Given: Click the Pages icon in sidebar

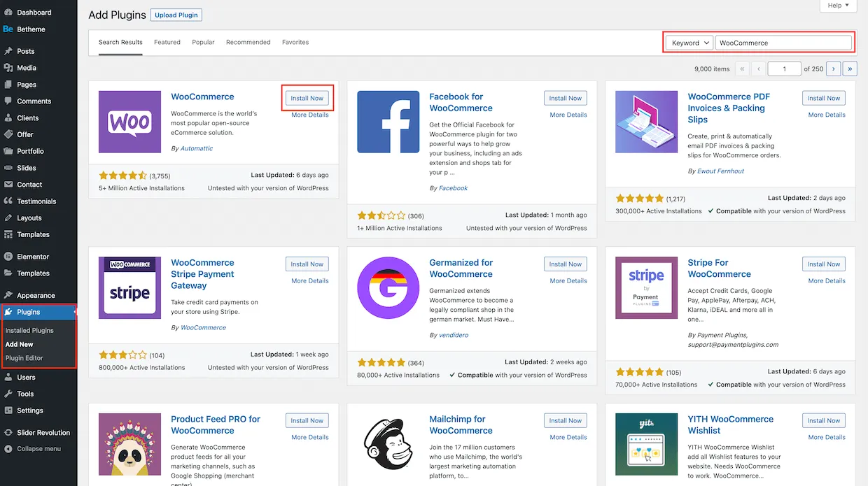Looking at the screenshot, I should coord(8,85).
